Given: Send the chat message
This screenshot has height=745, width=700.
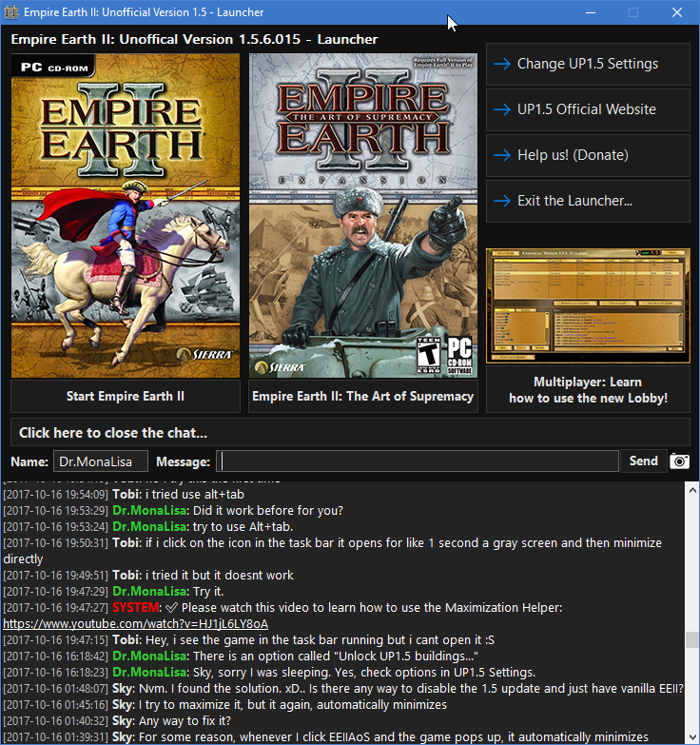Looking at the screenshot, I should [644, 461].
